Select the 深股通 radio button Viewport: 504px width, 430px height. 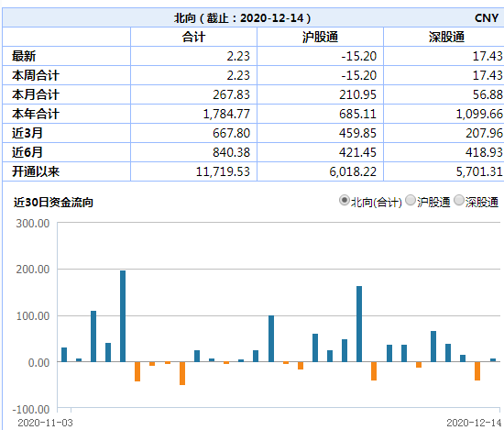pos(459,201)
